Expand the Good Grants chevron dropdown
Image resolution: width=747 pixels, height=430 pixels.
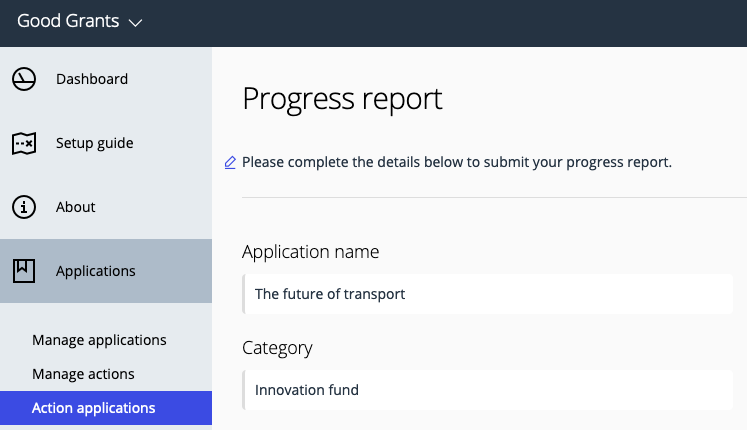(x=136, y=22)
